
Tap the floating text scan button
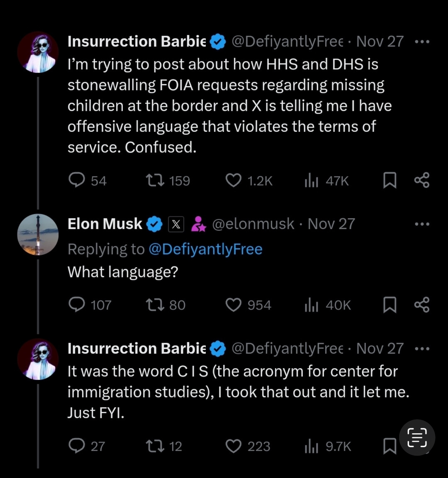click(417, 437)
